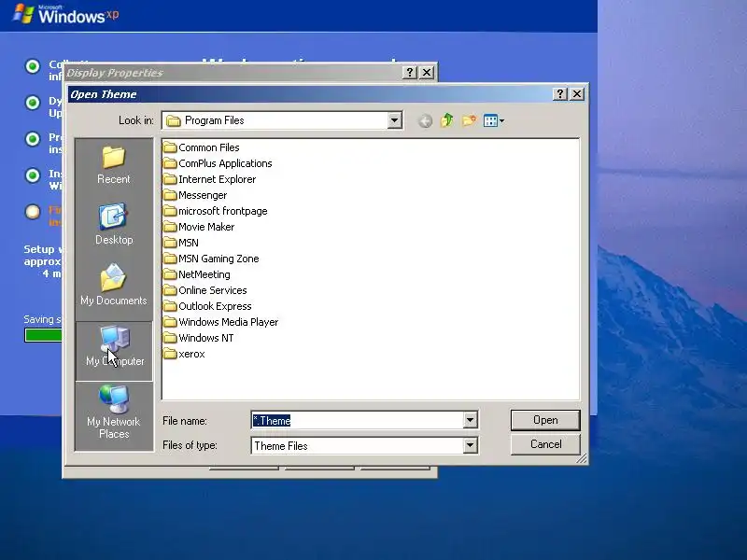This screenshot has height=560, width=747.
Task: Click the Open Theme help button
Action: (559, 94)
